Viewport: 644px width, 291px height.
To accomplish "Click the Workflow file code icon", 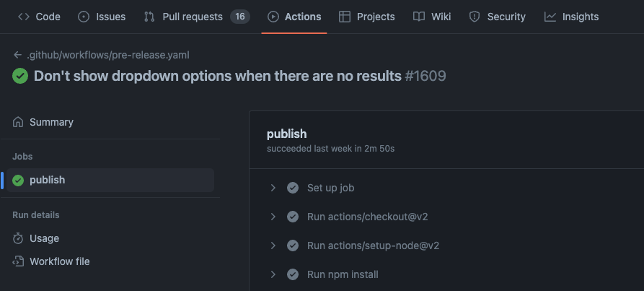I will coord(17,261).
